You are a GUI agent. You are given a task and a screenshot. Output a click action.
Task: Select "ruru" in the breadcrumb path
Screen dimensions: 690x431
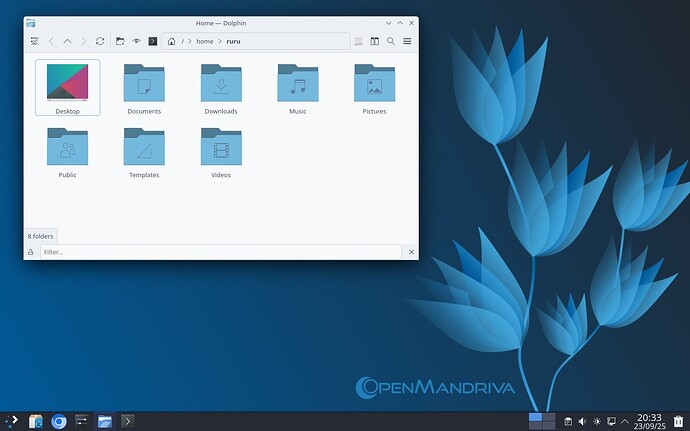(233, 41)
